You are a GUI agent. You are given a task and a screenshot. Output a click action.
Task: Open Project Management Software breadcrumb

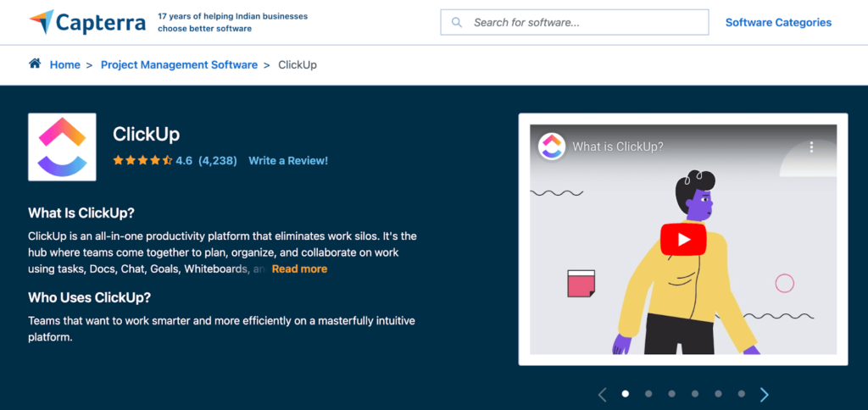[179, 64]
